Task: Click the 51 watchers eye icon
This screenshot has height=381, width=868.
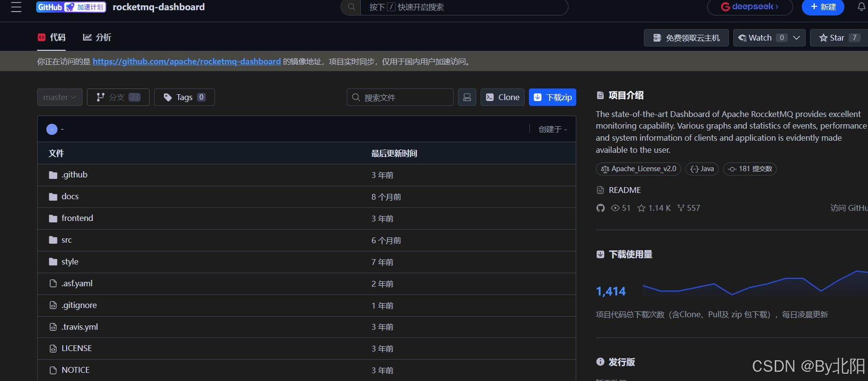Action: click(615, 208)
